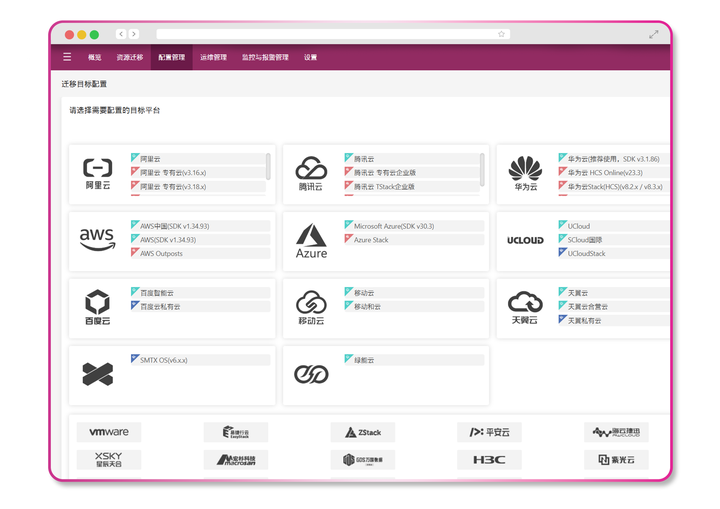
Task: Select 腾讯云 专有云企业版
Action: tap(412, 172)
